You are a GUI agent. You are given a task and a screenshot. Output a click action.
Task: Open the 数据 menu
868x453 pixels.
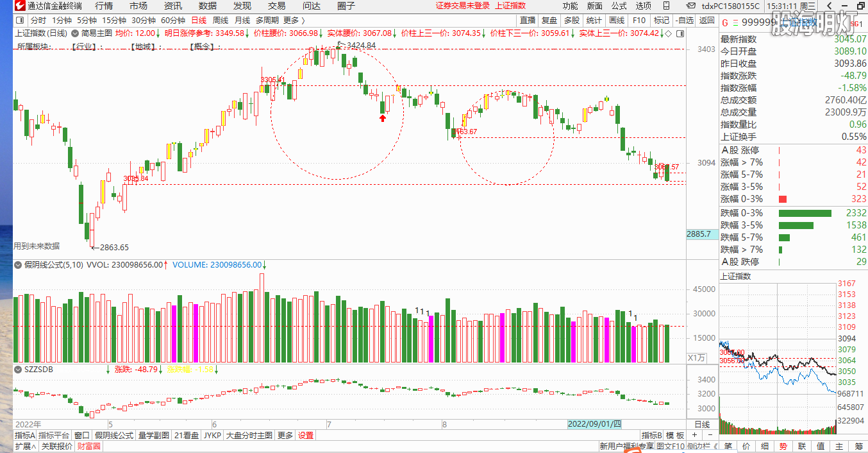(208, 6)
